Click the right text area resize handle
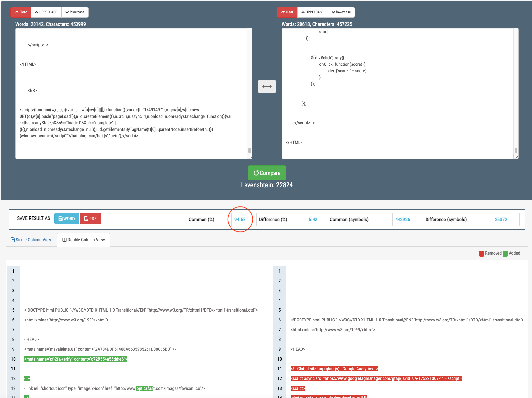The height and width of the screenshot is (398, 532). pos(516,157)
